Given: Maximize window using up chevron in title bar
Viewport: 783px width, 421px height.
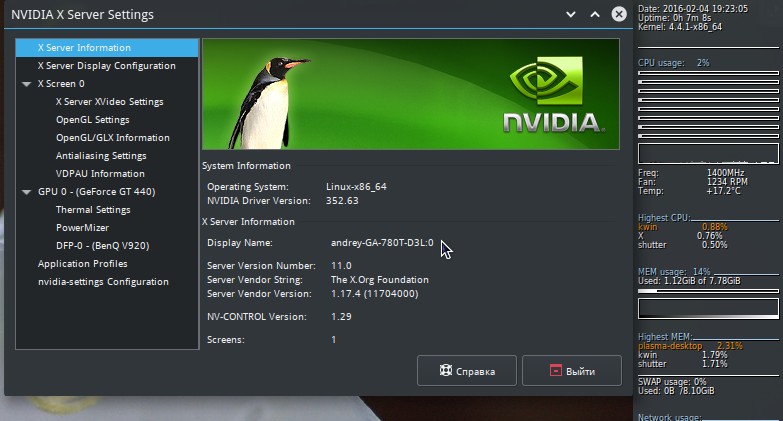Looking at the screenshot, I should [x=595, y=14].
